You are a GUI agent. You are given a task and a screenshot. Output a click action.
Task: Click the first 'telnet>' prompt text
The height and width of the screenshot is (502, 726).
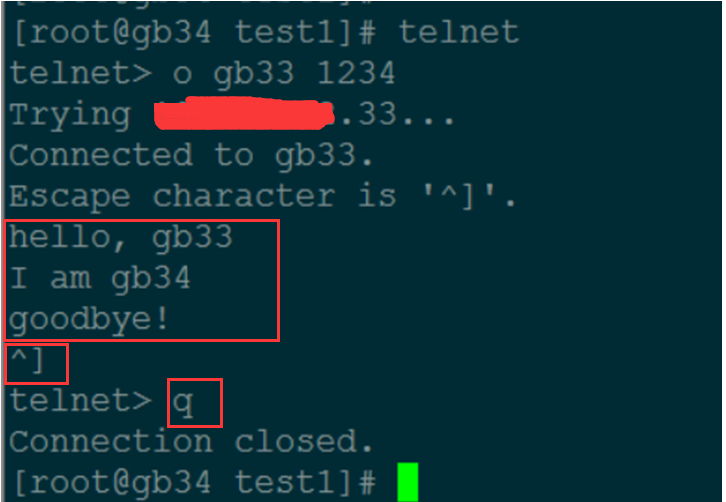pyautogui.click(x=81, y=73)
